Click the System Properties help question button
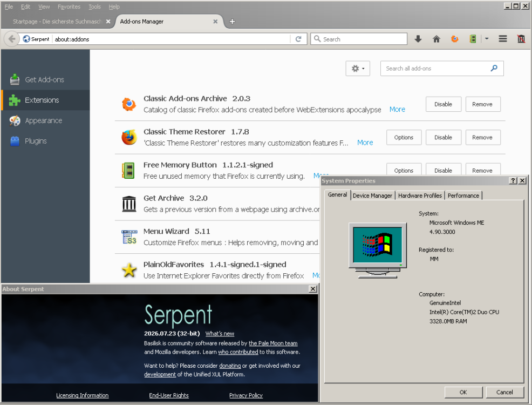Image resolution: width=532 pixels, height=405 pixels. pos(513,180)
